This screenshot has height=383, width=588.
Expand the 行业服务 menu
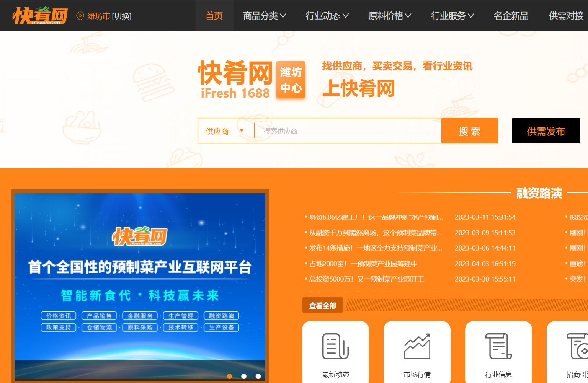452,16
